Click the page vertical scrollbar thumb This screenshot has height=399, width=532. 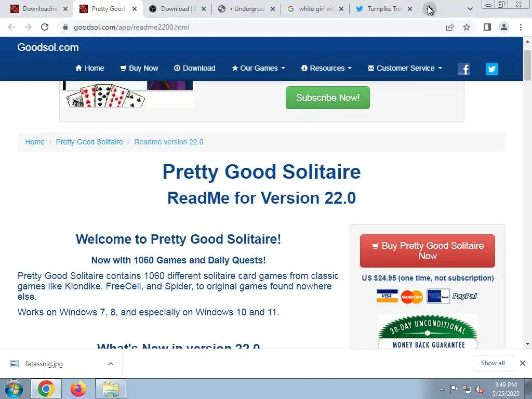tap(527, 65)
